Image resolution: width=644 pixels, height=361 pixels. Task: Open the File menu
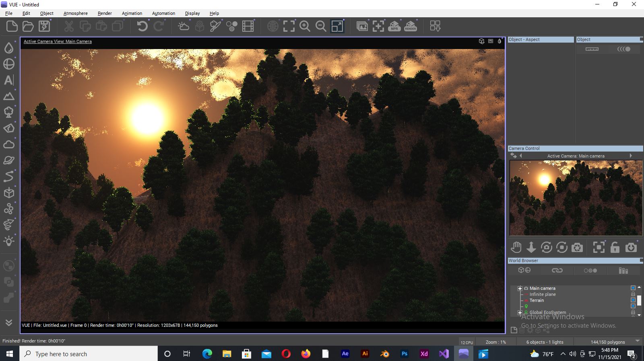pos(9,13)
